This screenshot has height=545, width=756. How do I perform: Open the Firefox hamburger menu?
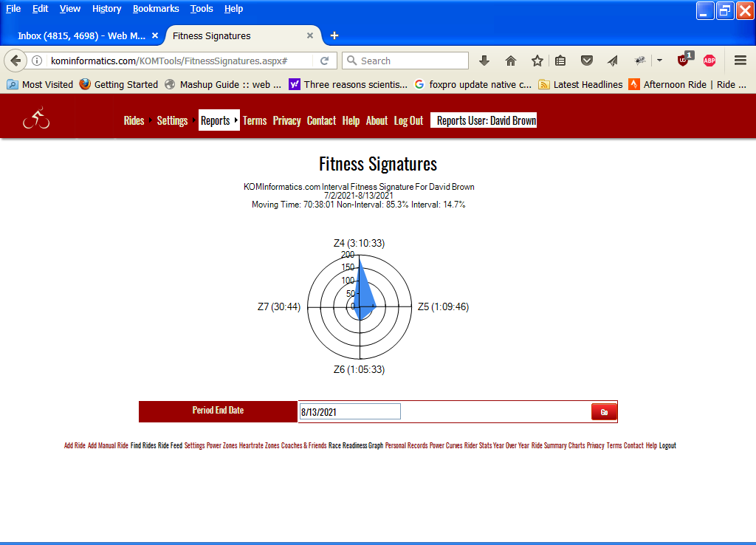pyautogui.click(x=740, y=61)
